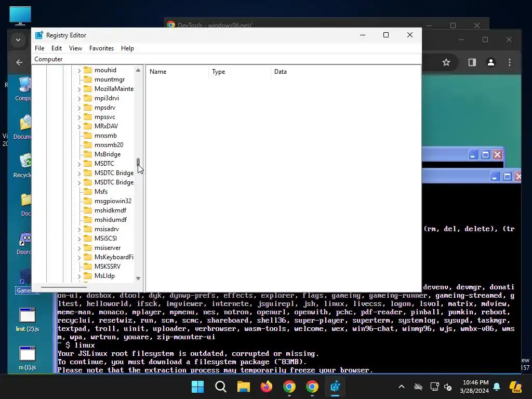
Task: Click the tree horizontal scrollbar thumb
Action: pyautogui.click(x=64, y=287)
